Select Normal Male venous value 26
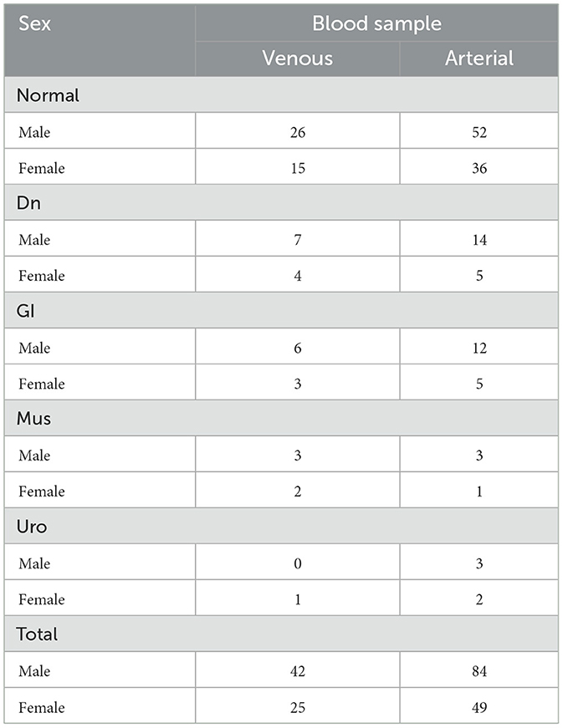This screenshot has width=563, height=728. [x=297, y=132]
